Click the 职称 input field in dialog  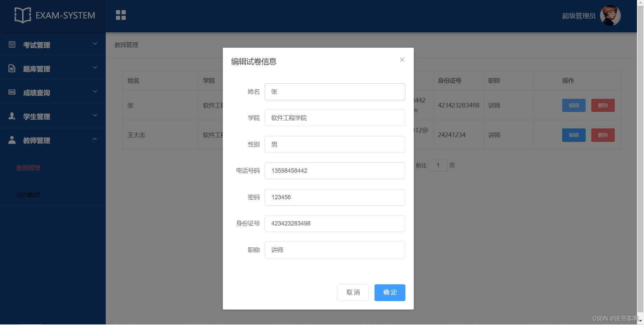tap(335, 250)
